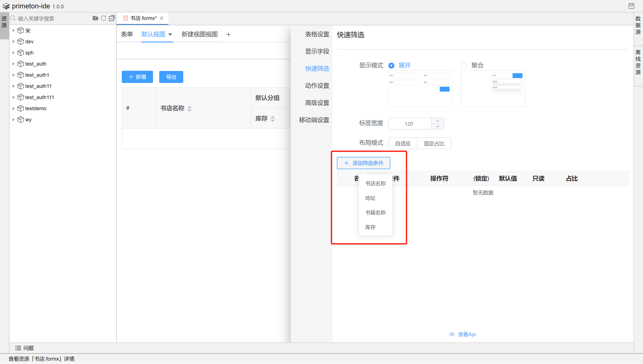Open 表格设置 settings section
This screenshot has height=364, width=643.
point(317,34)
